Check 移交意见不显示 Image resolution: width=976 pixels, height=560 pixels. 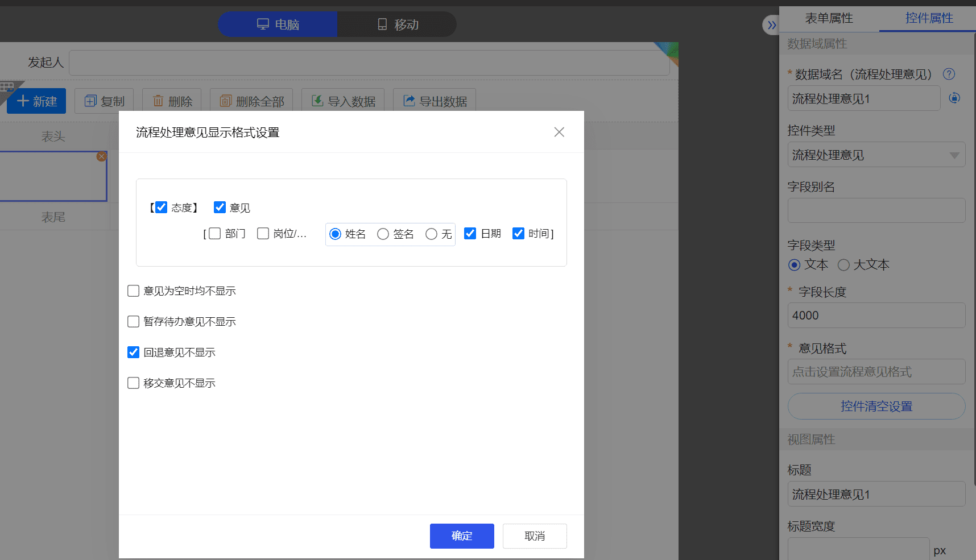133,383
